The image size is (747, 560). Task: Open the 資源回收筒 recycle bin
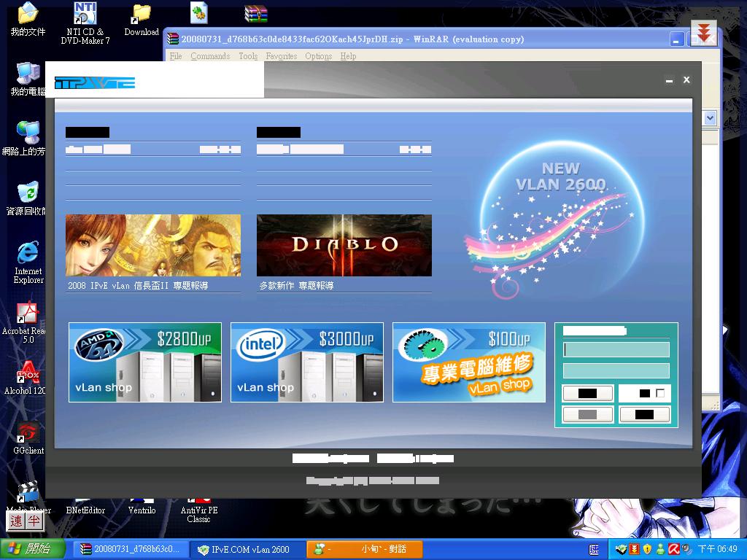[x=26, y=198]
